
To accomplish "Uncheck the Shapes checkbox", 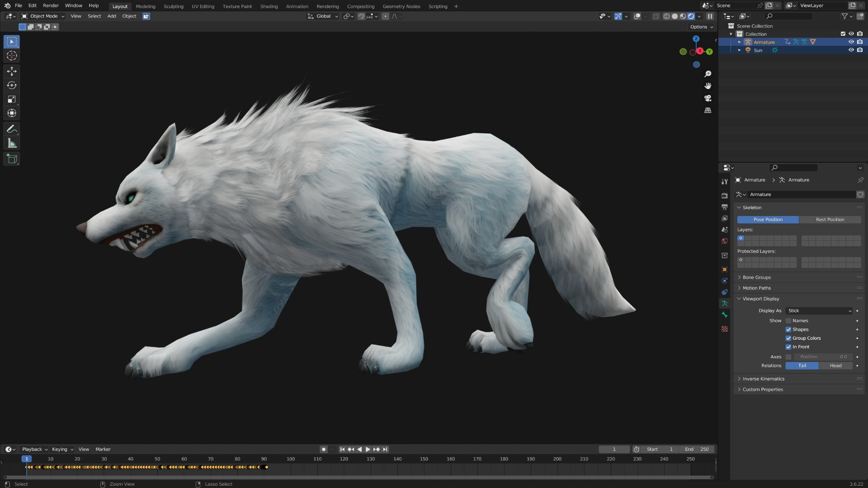I will click(788, 329).
